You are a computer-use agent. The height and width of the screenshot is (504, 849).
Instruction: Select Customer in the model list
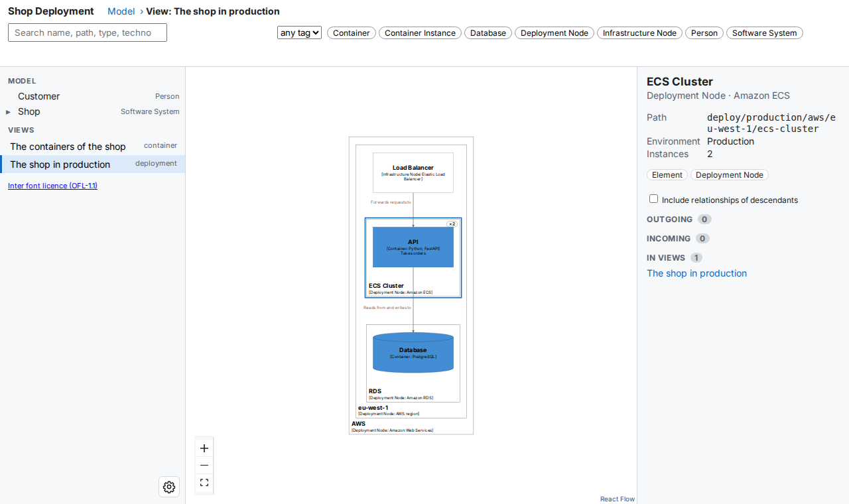point(93,96)
